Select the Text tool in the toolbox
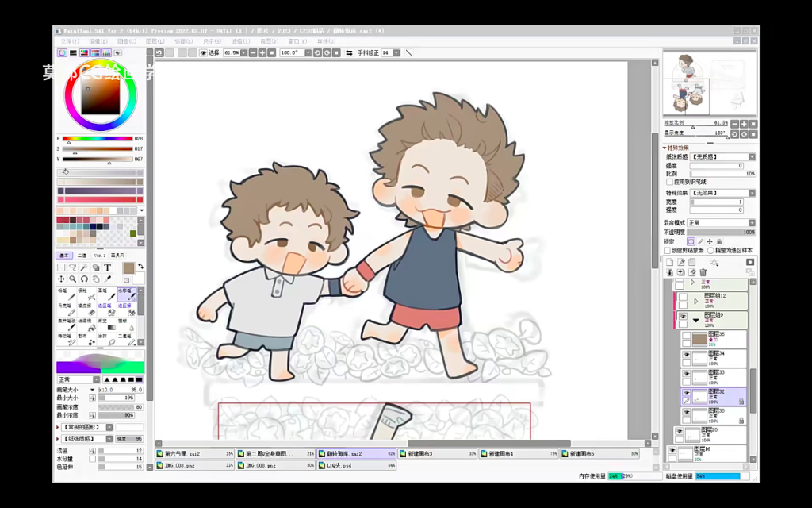812x508 pixels. [108, 267]
